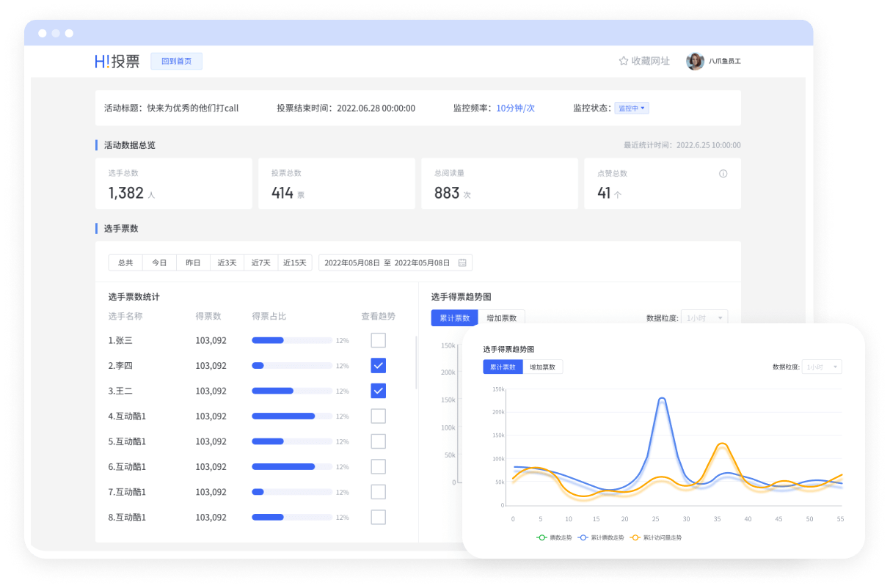Click the vote share bar for 7.互动酷1

coord(292,492)
